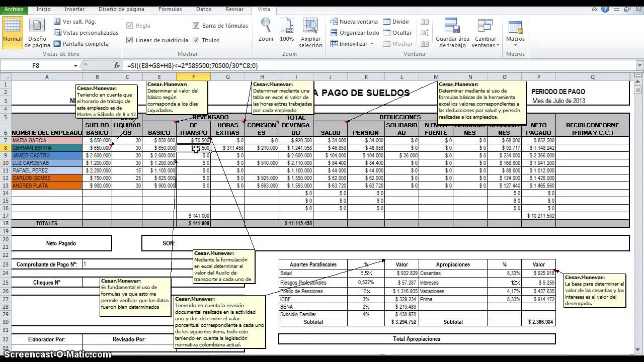
Task: Expand the Cambiar ventanas dropdown arrow
Action: [x=498, y=45]
